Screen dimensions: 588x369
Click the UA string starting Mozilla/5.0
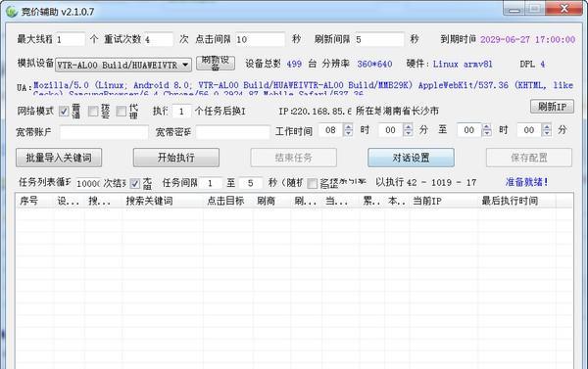pyautogui.click(x=303, y=88)
